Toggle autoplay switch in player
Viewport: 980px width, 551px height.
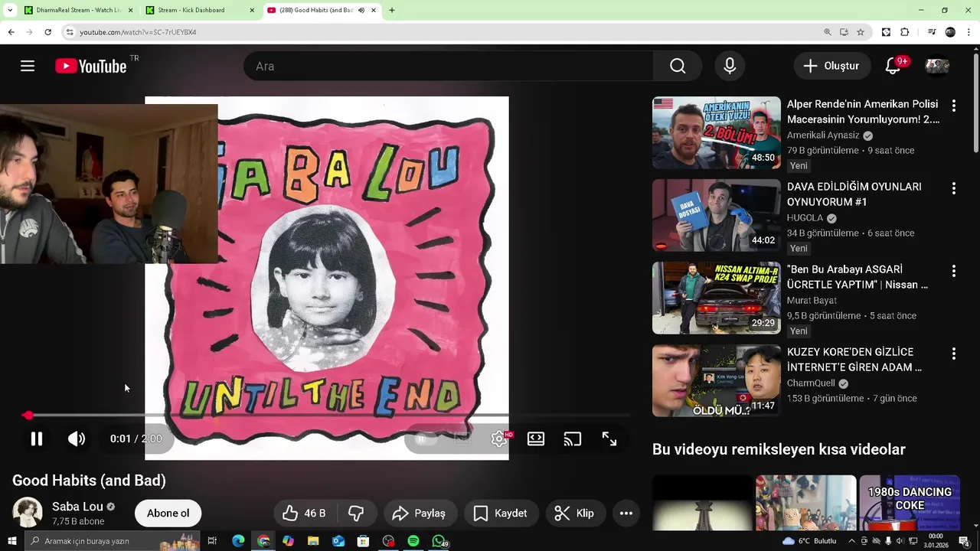426,439
